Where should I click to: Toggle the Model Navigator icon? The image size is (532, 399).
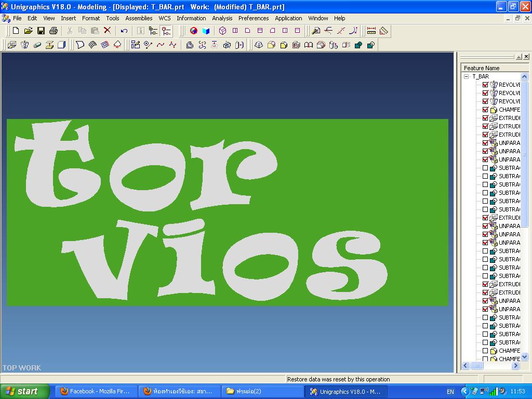166,31
